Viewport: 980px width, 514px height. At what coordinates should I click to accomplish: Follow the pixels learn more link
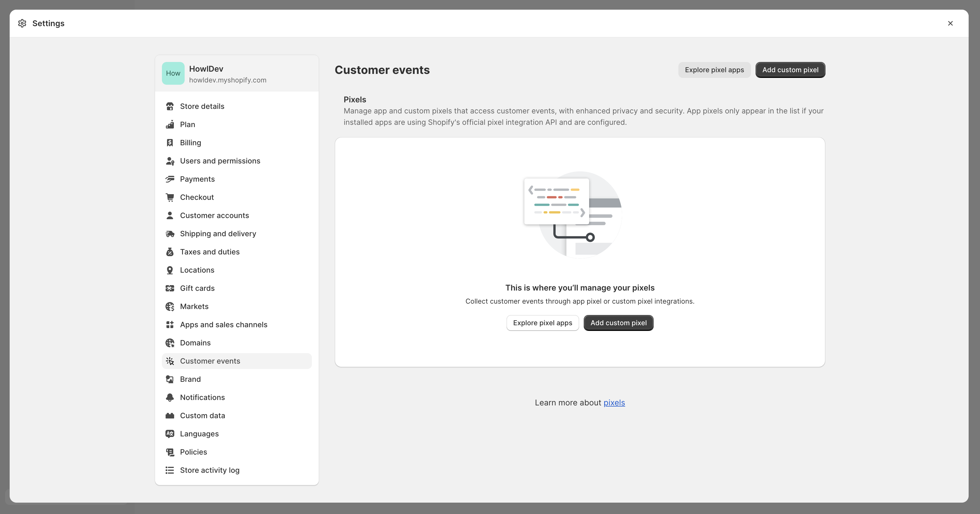[614, 403]
